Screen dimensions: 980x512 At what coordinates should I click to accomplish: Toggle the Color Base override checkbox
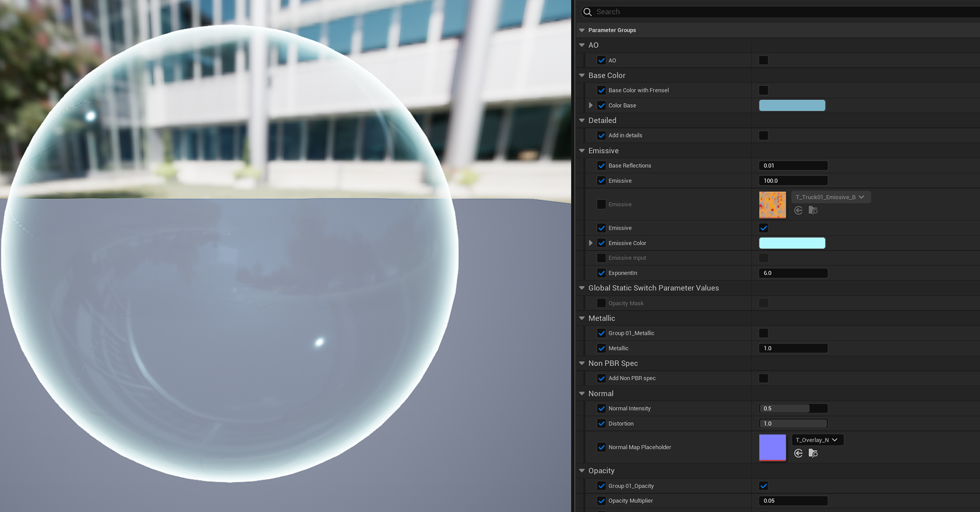point(601,106)
